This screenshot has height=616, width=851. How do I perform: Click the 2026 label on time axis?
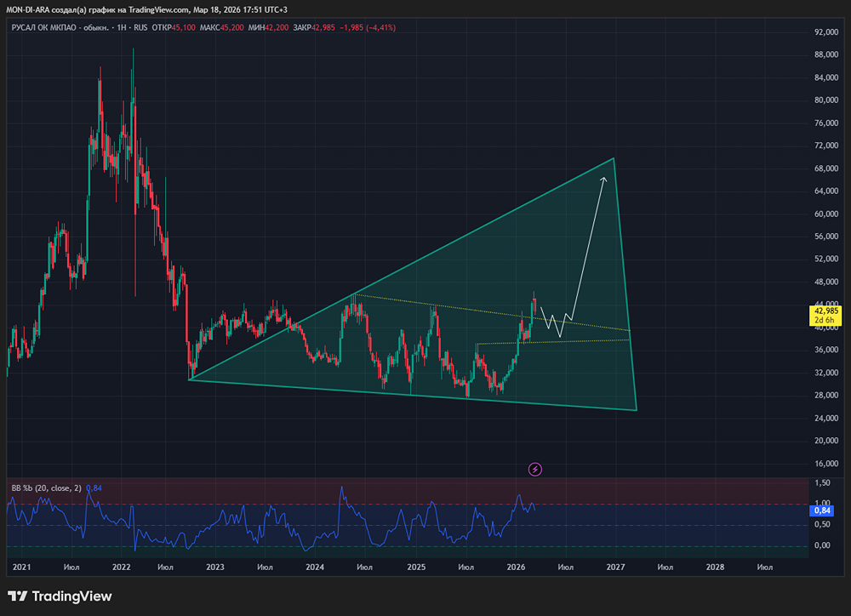pos(516,568)
